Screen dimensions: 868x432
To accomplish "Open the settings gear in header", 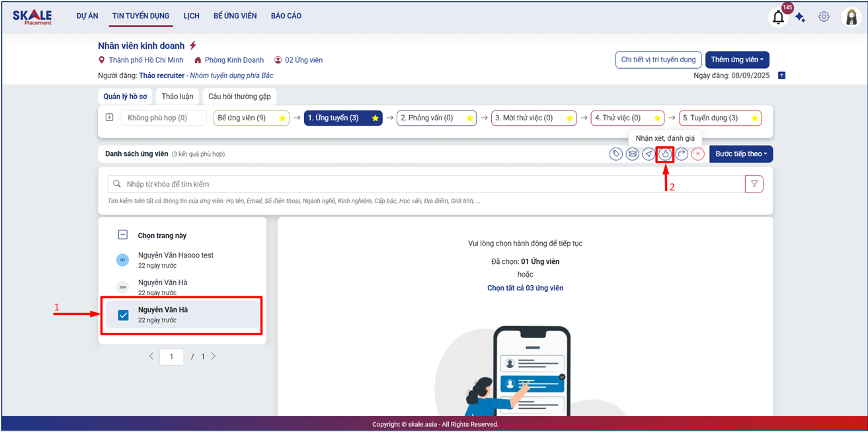I will tap(824, 17).
